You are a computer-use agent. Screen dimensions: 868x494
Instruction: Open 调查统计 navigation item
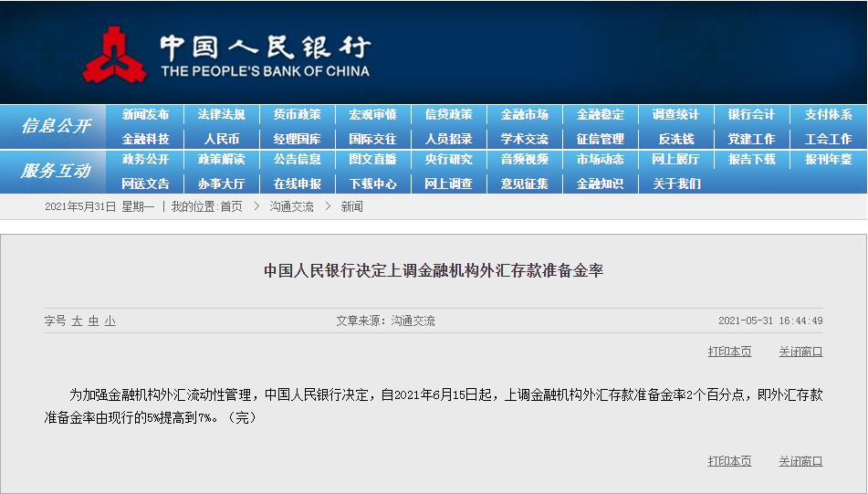coord(676,115)
